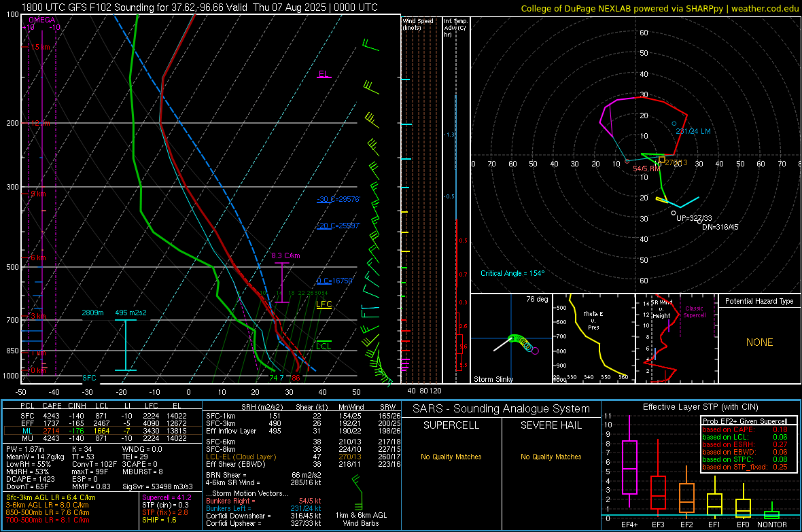
Task: Click the LCL-EL (Cloud Layer) row
Action: pyautogui.click(x=303, y=457)
